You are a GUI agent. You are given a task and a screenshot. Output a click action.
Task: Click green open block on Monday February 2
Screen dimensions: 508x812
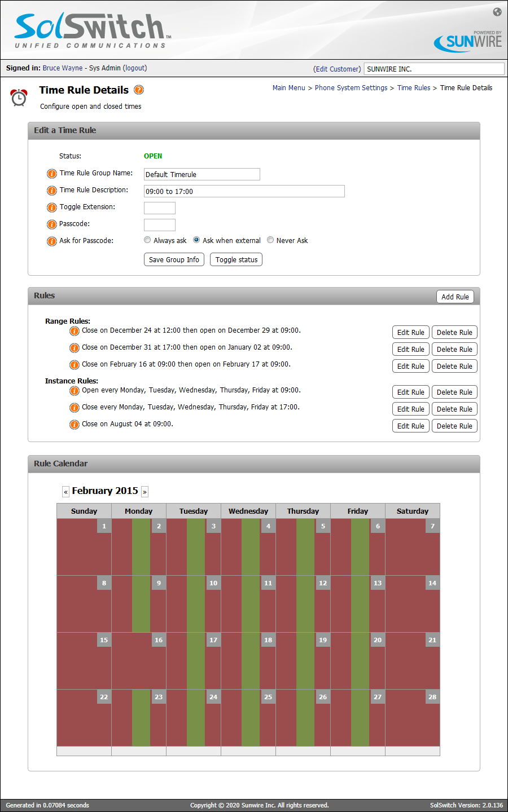[141, 547]
